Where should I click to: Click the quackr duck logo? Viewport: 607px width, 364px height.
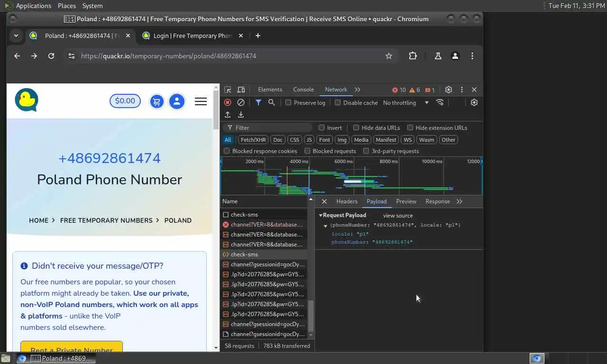pyautogui.click(x=27, y=100)
